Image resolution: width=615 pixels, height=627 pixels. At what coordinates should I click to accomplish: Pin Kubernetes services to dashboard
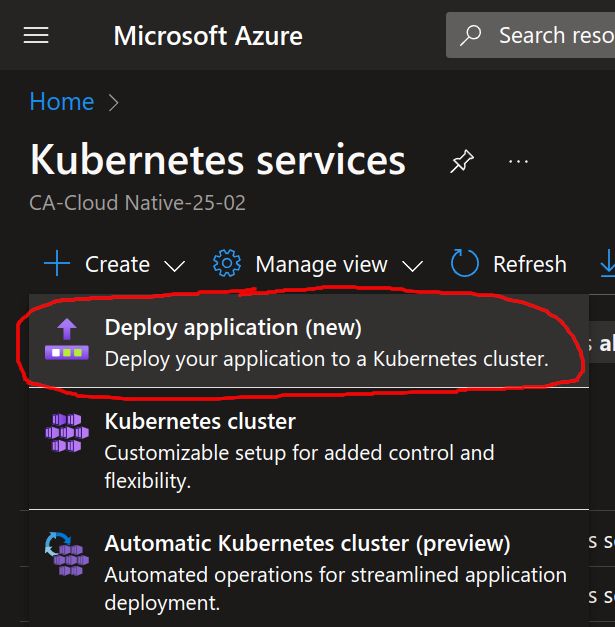click(x=462, y=162)
